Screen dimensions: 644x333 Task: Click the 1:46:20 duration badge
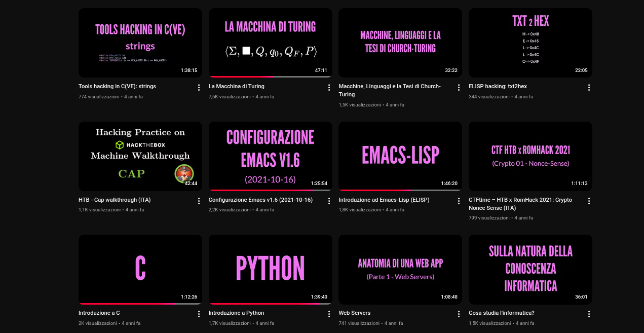coord(449,183)
